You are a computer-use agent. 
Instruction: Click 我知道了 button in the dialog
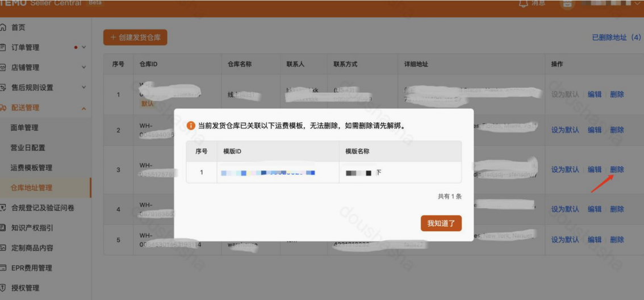441,223
